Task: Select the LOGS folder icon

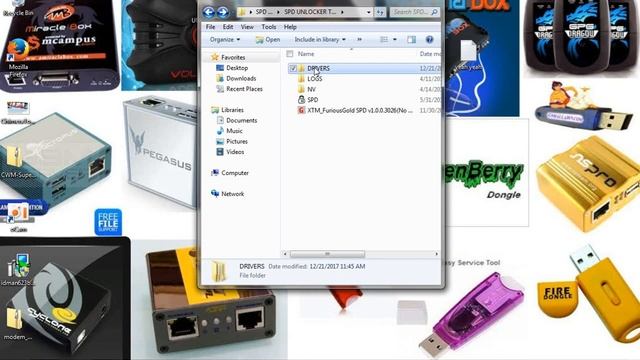Action: (x=301, y=79)
